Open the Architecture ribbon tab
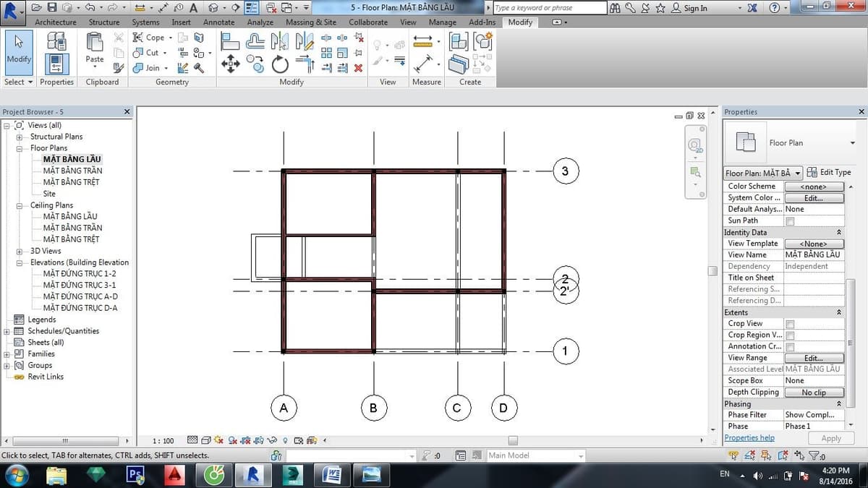The height and width of the screenshot is (488, 868). [x=56, y=22]
